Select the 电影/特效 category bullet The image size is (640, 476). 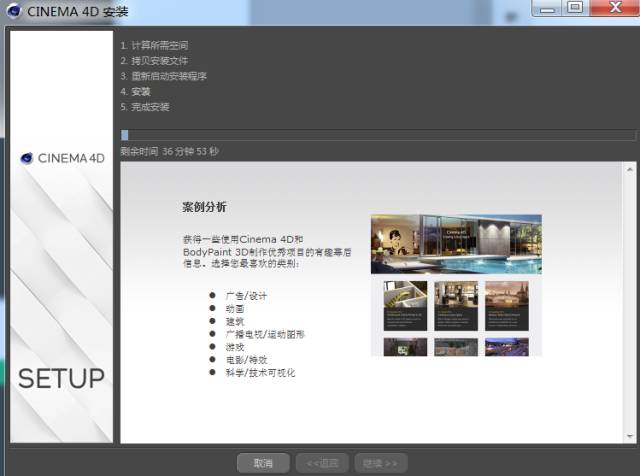click(246, 360)
